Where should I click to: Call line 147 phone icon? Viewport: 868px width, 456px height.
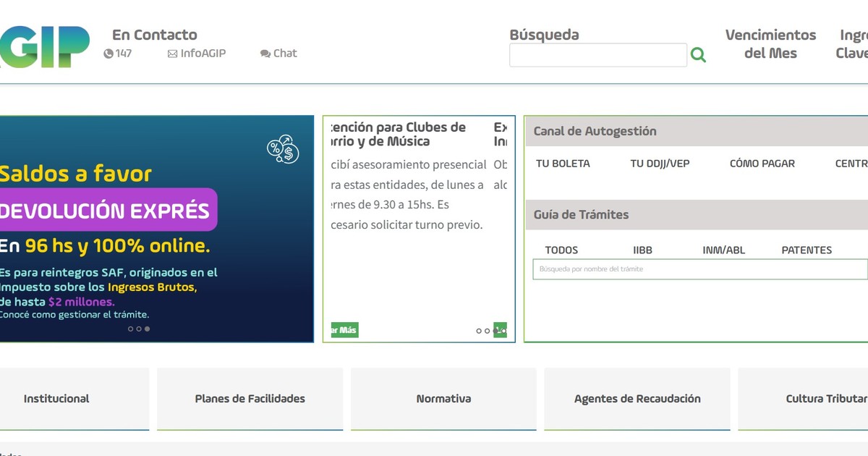(x=109, y=54)
